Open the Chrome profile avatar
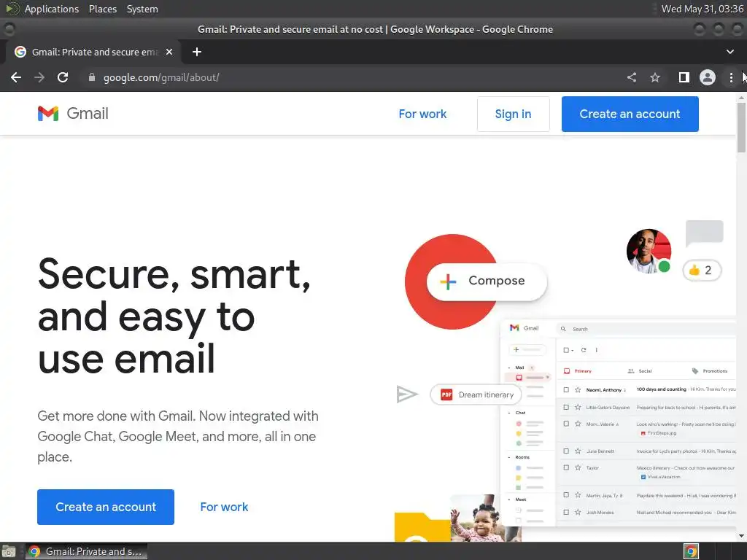747x560 pixels. (x=708, y=77)
